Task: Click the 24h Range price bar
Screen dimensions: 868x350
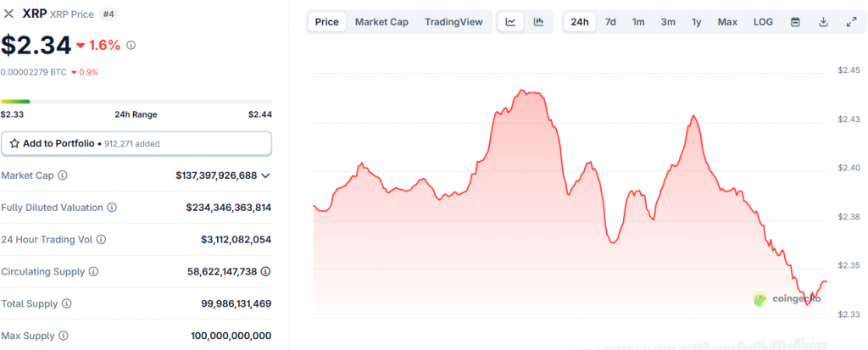Action: (136, 102)
